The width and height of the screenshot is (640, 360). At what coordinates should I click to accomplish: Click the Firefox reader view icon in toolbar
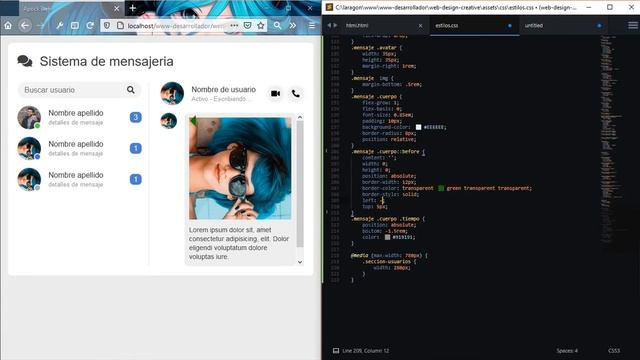point(75,25)
